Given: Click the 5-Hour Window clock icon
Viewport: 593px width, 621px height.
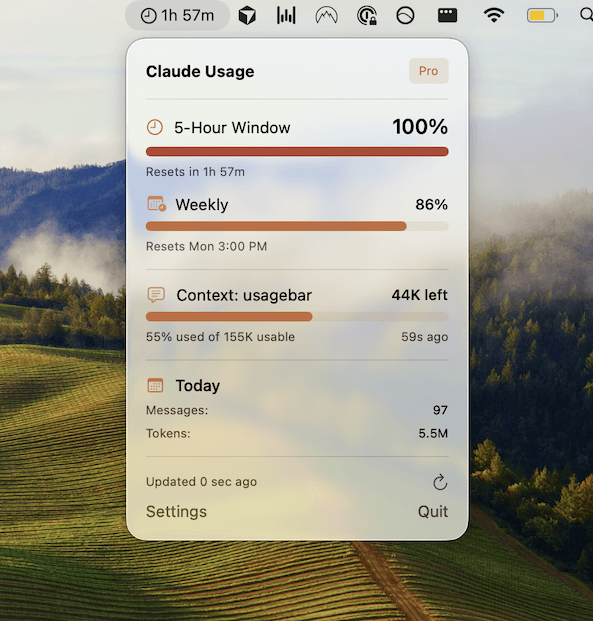Looking at the screenshot, I should coord(155,128).
